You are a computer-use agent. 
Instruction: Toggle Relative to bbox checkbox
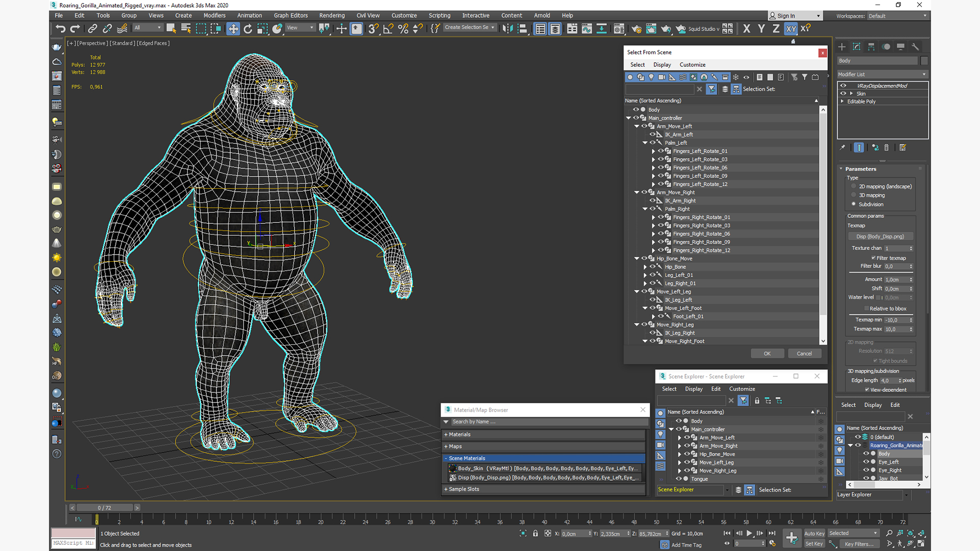867,309
